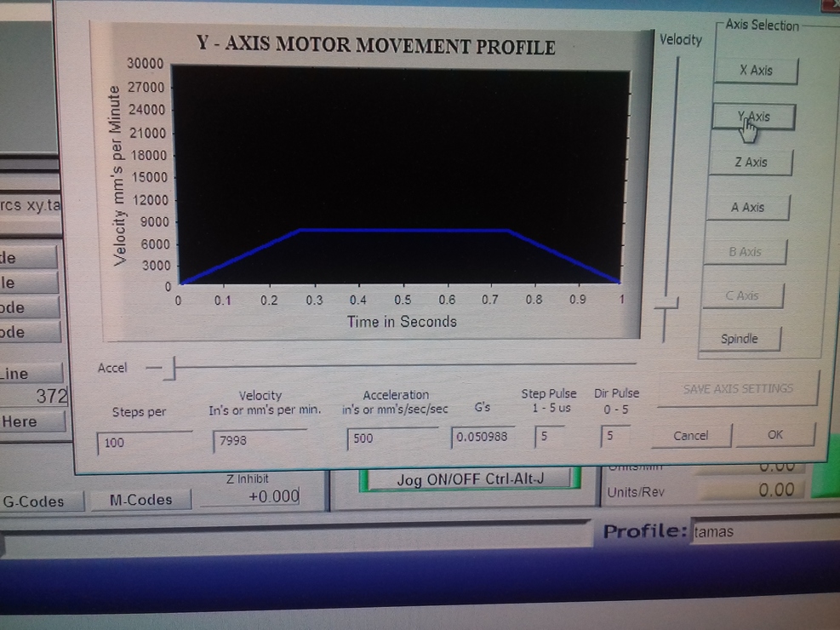The image size is (840, 630).
Task: Confirm motor tuning with OK button
Action: coord(774,434)
